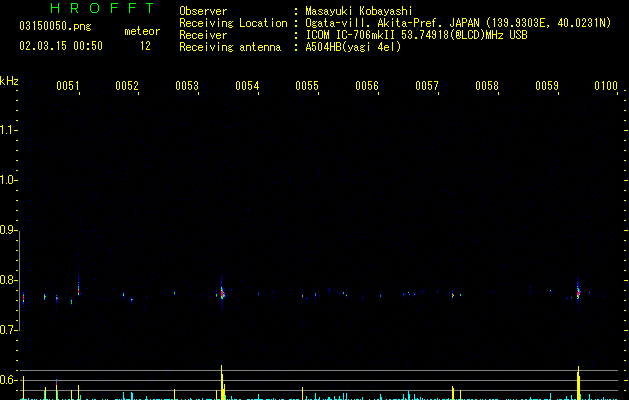The height and width of the screenshot is (400, 629).
Task: Click the bright meteor echo near 0053
Action: [222, 293]
